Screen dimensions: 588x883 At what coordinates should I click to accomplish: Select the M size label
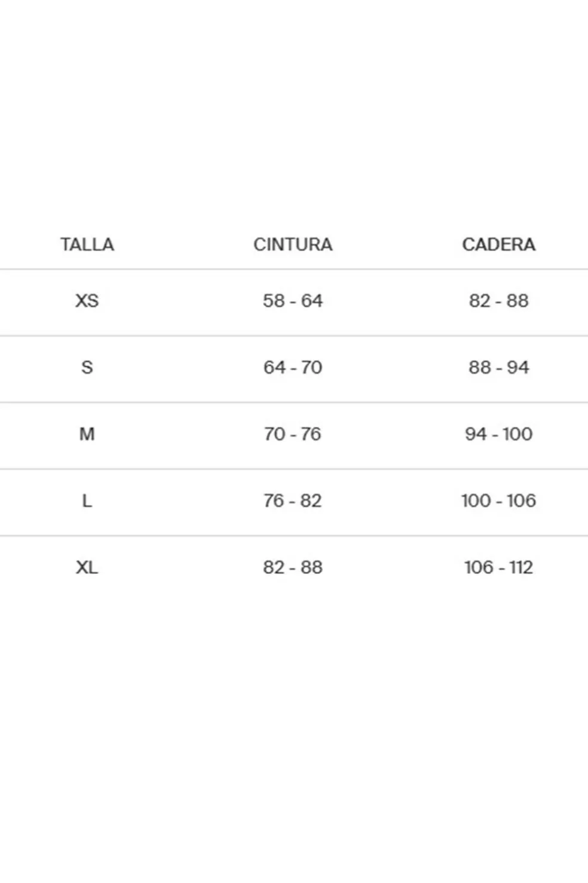pos(87,434)
